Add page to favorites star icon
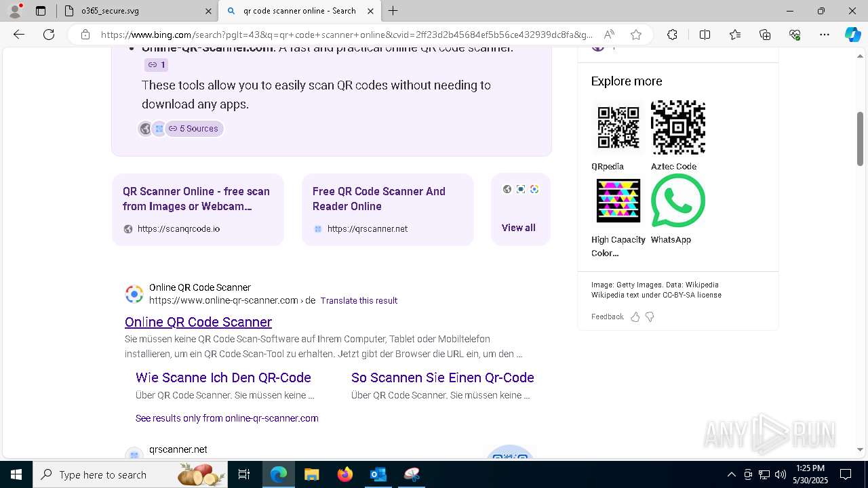The image size is (868, 488). (x=635, y=35)
